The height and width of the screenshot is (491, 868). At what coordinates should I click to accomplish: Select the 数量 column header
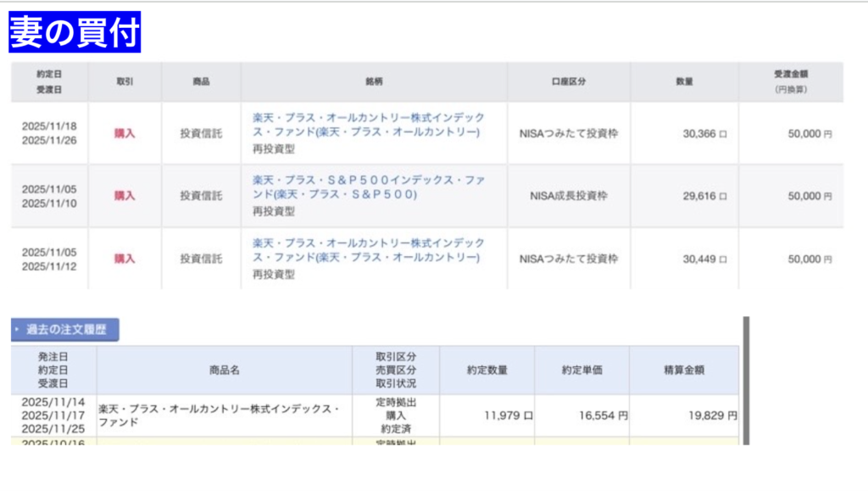tap(684, 81)
